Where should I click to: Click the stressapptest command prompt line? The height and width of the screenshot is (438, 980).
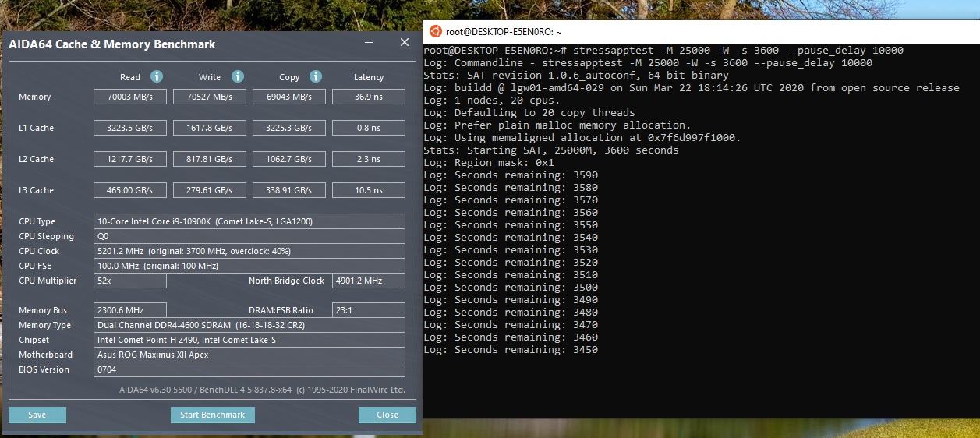(x=663, y=50)
